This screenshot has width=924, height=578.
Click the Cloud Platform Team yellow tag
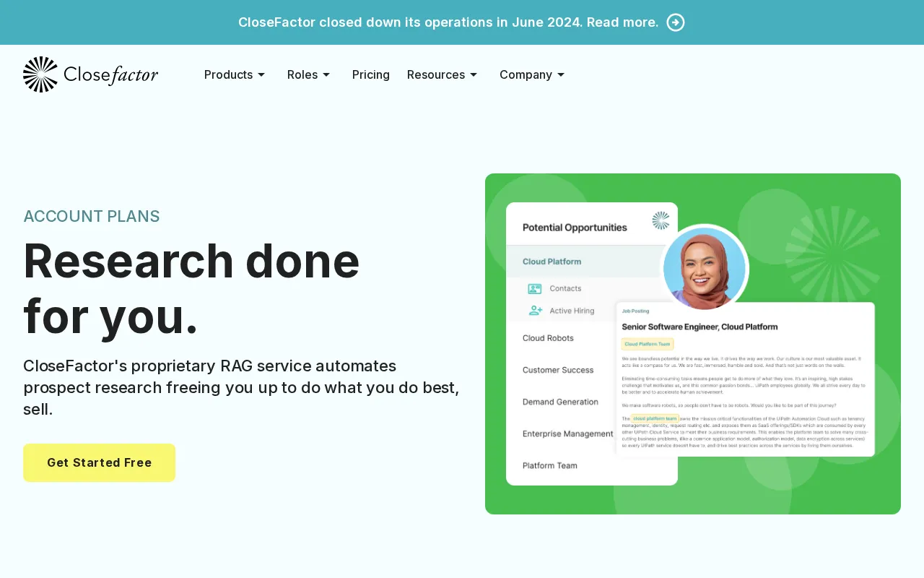[648, 344]
